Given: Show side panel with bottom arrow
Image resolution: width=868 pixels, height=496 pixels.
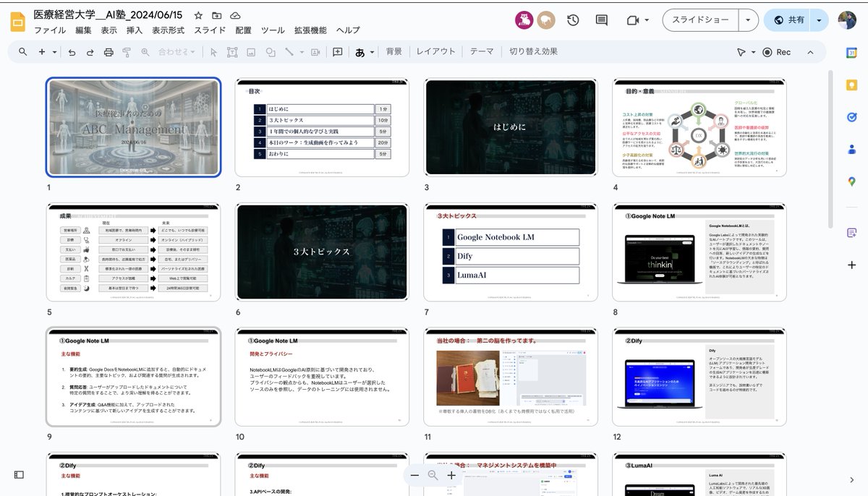Looking at the screenshot, I should [852, 479].
